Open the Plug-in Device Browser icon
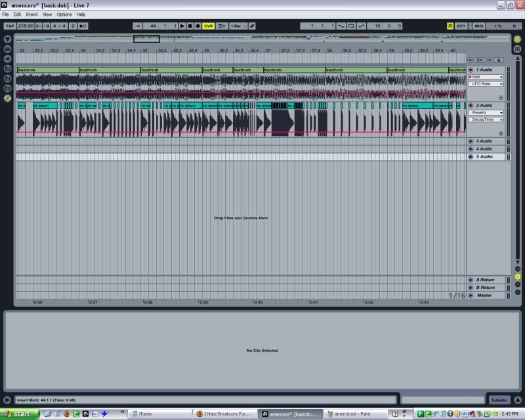The width and height of the screenshot is (525, 420). pos(7,59)
